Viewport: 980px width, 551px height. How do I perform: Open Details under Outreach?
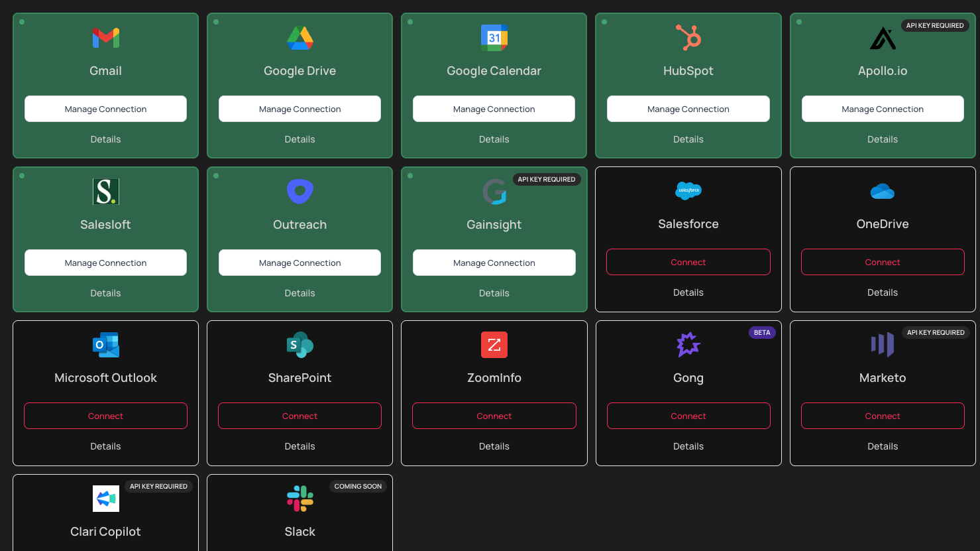(299, 293)
